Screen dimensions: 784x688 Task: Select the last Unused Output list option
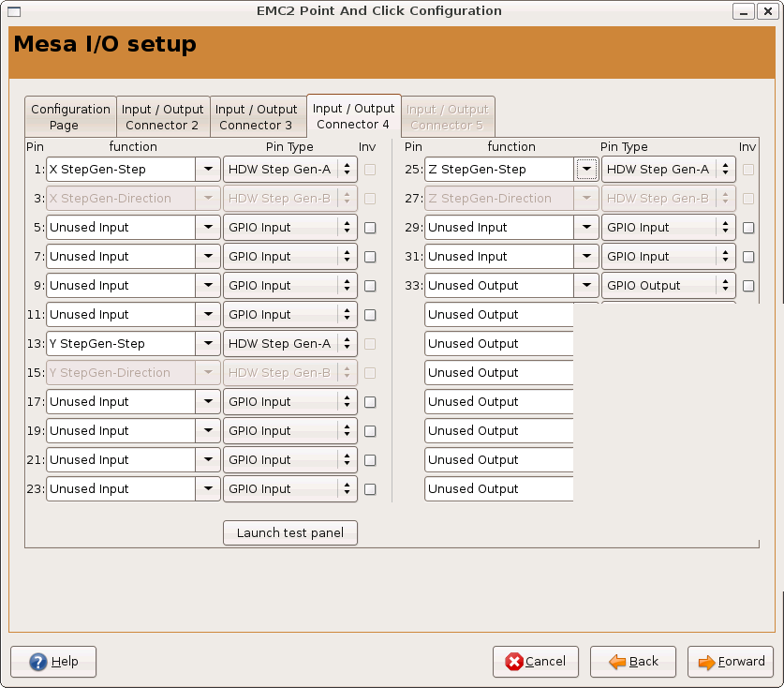point(498,489)
